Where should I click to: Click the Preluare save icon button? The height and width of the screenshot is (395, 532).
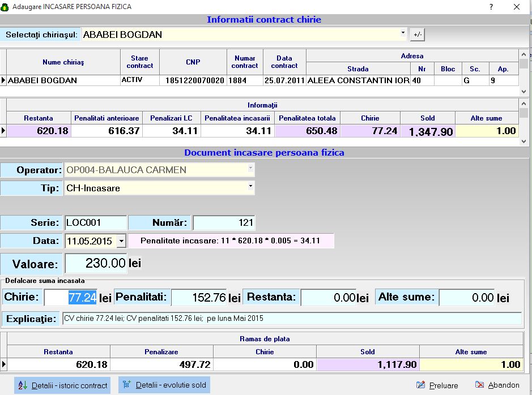click(x=437, y=385)
